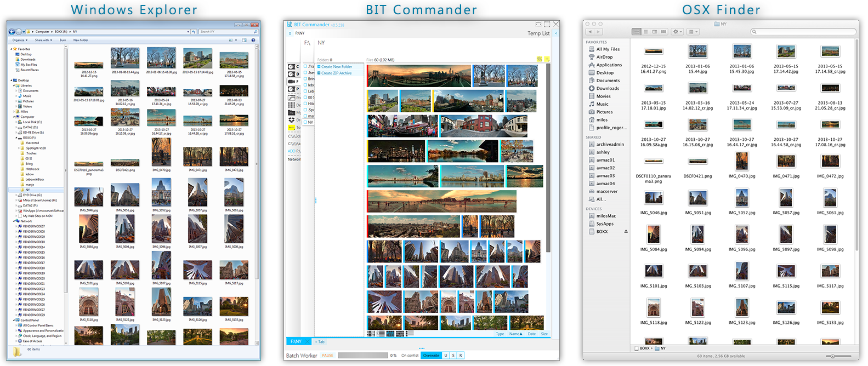The image size is (868, 366).
Task: Toggle preview pane in Windows Explorer
Action: coord(244,40)
